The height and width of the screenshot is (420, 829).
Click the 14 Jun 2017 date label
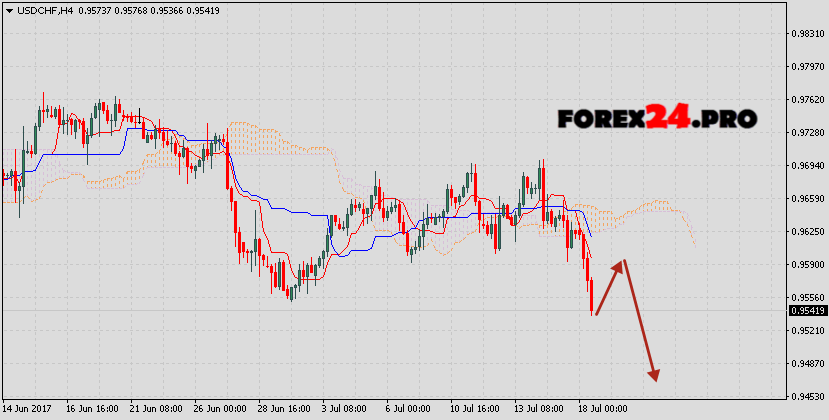click(x=27, y=409)
